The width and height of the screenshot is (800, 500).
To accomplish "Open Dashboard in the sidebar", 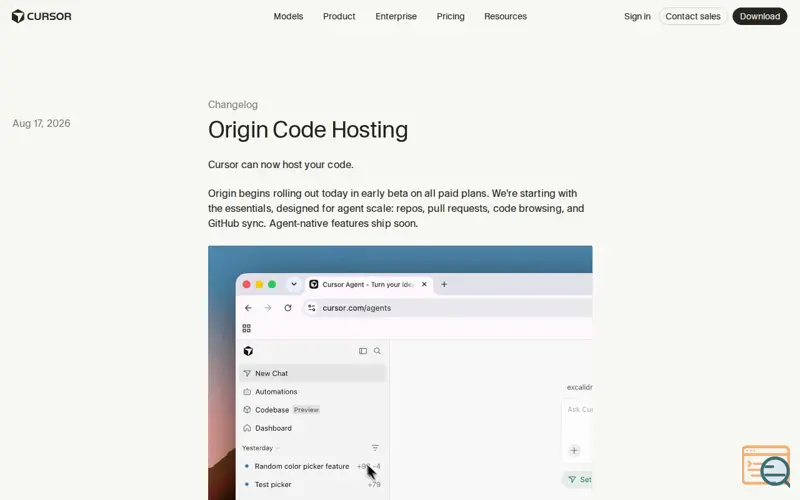I will [x=313, y=428].
